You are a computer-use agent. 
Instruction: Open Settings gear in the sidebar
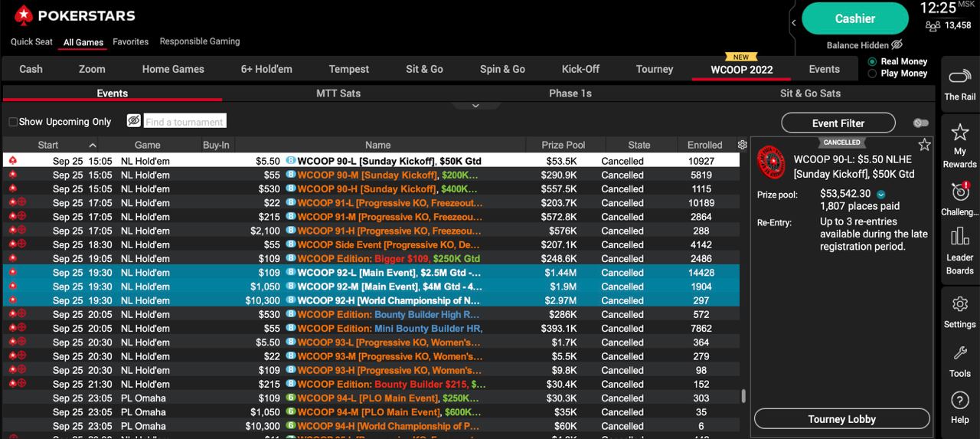coord(959,304)
